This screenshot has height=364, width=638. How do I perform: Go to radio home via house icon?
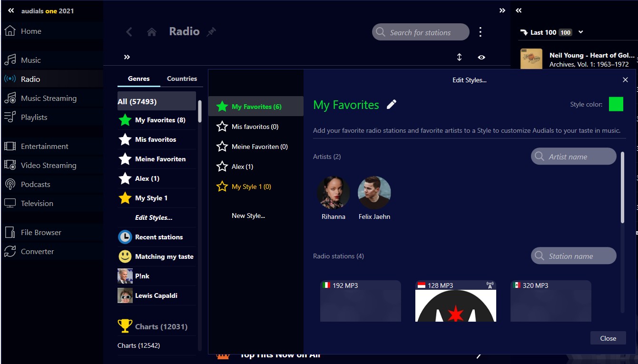tap(152, 32)
